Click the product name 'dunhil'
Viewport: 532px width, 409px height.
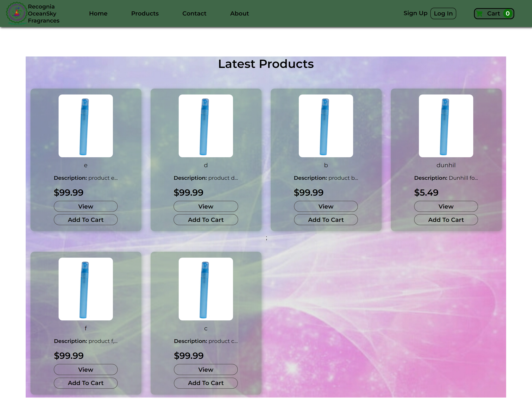pyautogui.click(x=446, y=165)
